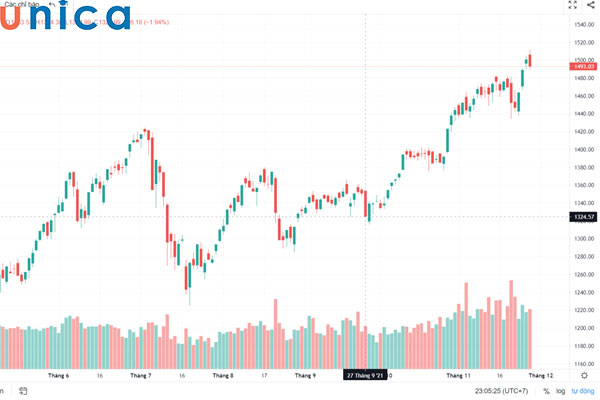Toggle the percent (%) price scale

click(546, 391)
